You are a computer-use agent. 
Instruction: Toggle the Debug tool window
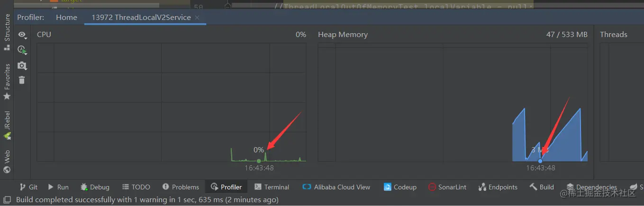(x=95, y=187)
